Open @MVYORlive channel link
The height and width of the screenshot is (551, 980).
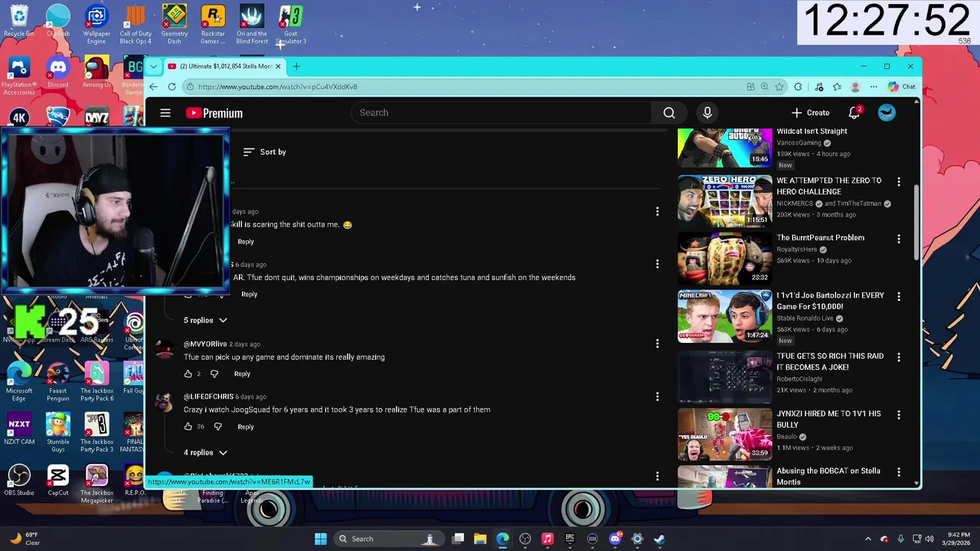click(x=205, y=344)
